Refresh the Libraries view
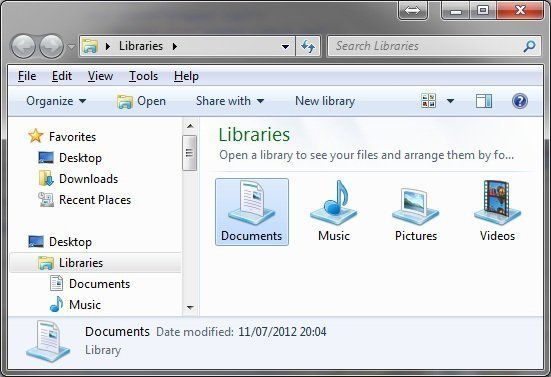The width and height of the screenshot is (551, 377). click(x=308, y=46)
